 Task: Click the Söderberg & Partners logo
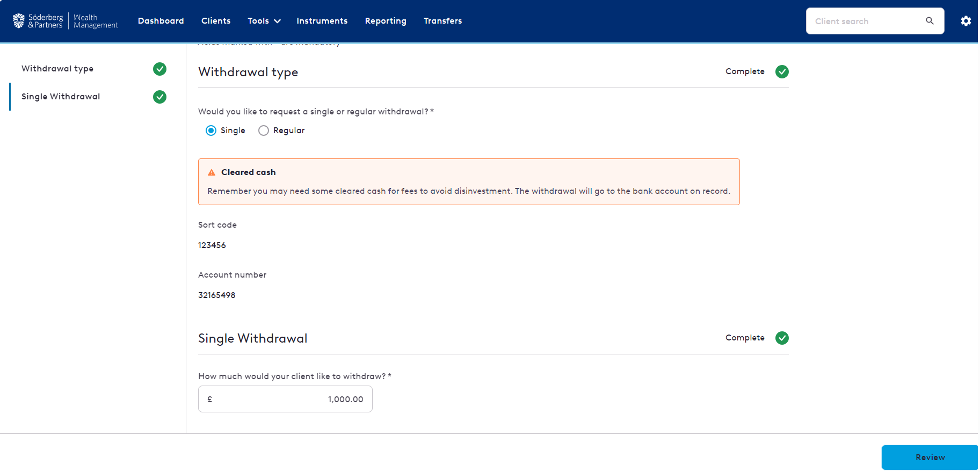point(65,21)
